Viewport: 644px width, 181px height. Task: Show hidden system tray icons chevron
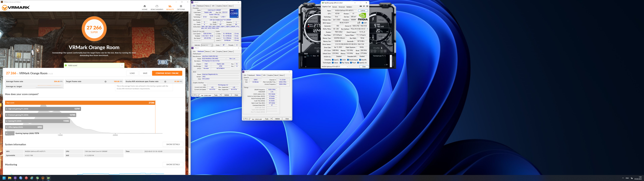pyautogui.click(x=623, y=178)
